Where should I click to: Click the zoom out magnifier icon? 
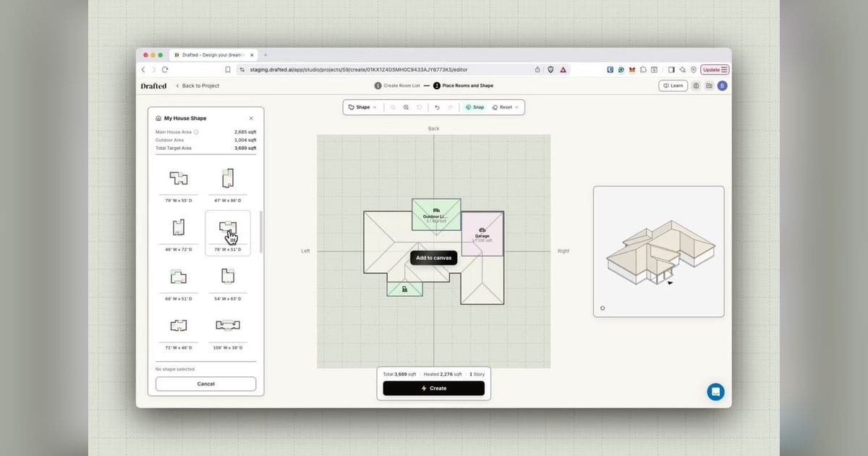[x=393, y=107]
